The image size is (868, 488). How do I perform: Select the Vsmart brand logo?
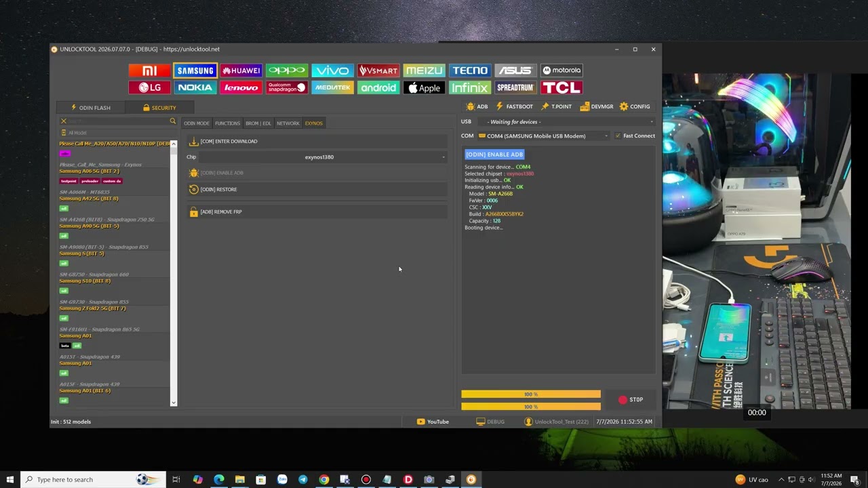tap(378, 70)
